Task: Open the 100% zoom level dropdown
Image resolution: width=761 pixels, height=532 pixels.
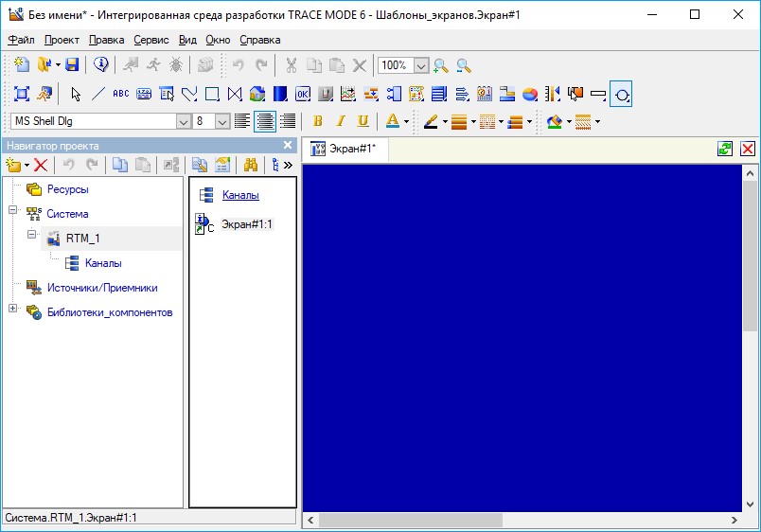Action: (x=421, y=65)
